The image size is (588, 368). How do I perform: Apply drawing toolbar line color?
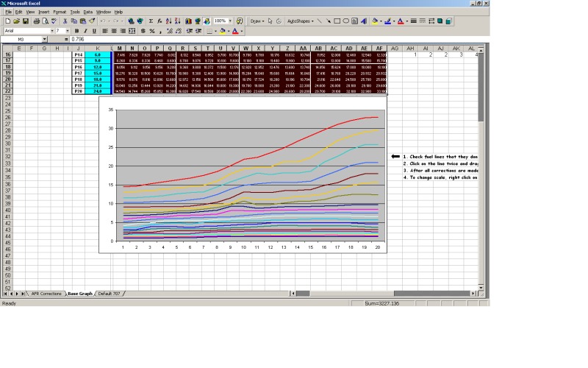388,21
